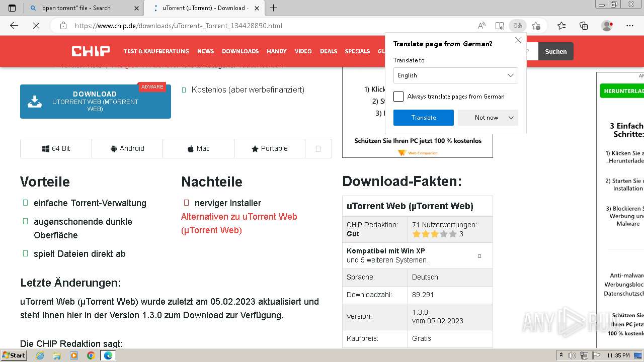
Task: Open the browser profile icon
Action: [x=607, y=26]
